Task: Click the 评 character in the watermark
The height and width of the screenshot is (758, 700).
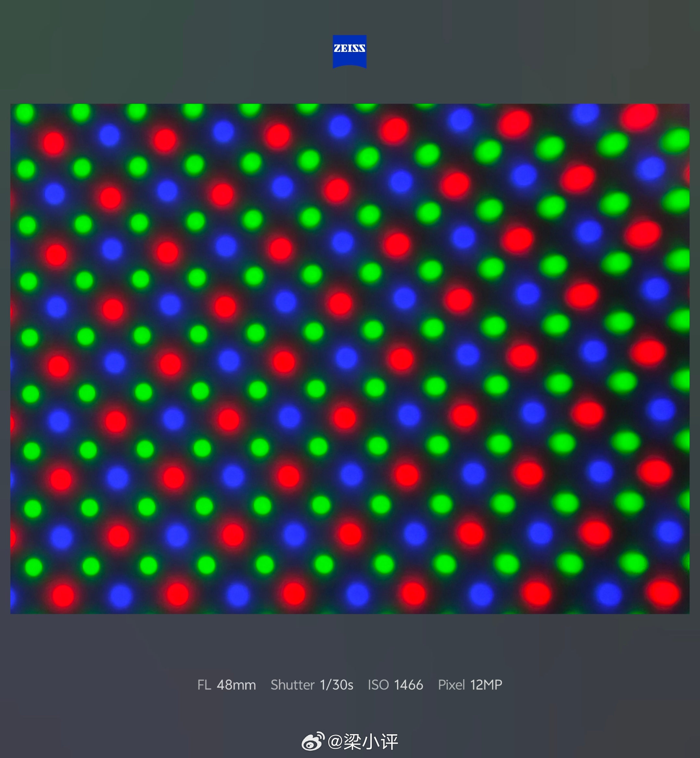Action: click(x=389, y=741)
